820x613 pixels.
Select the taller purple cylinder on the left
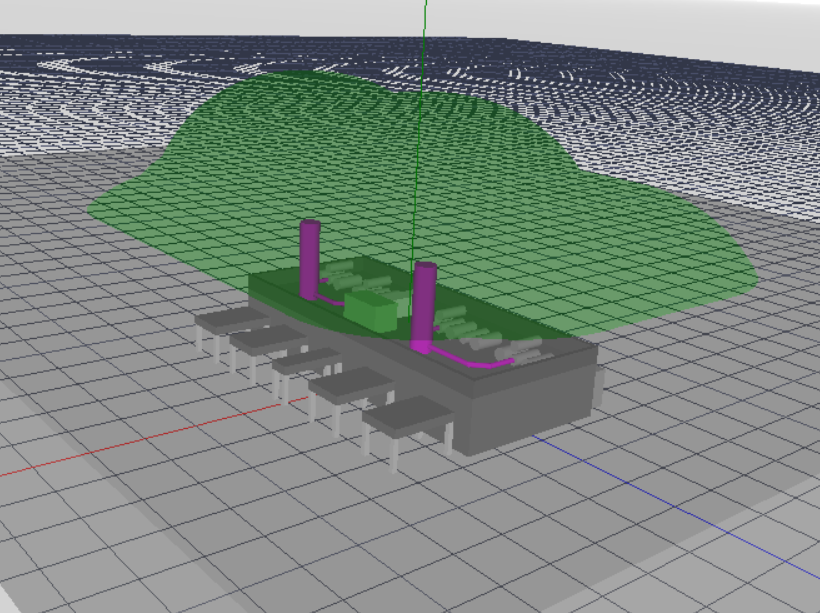tap(310, 259)
